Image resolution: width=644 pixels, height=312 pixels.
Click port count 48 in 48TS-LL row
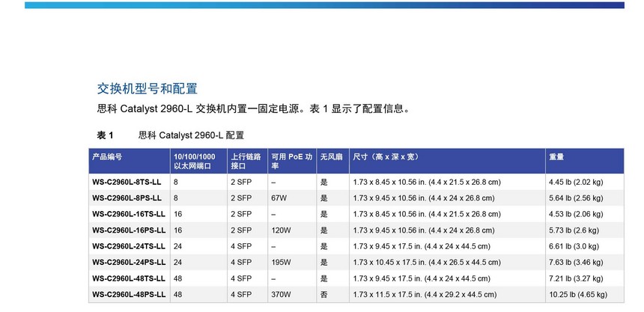click(177, 278)
